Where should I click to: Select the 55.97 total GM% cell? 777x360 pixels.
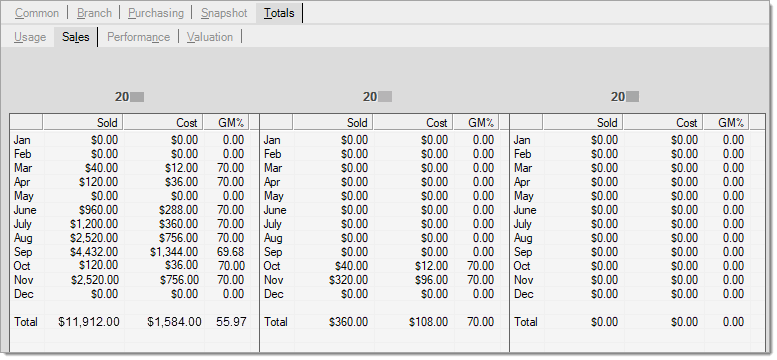click(x=231, y=322)
